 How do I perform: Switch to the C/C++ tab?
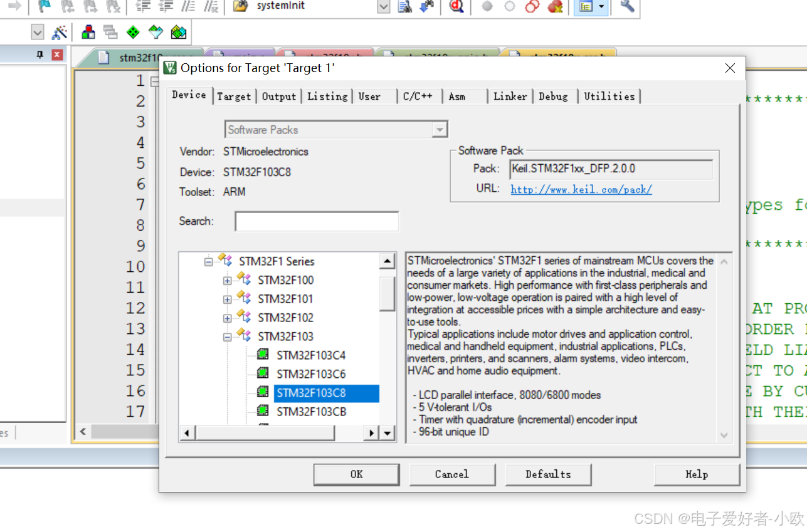419,96
